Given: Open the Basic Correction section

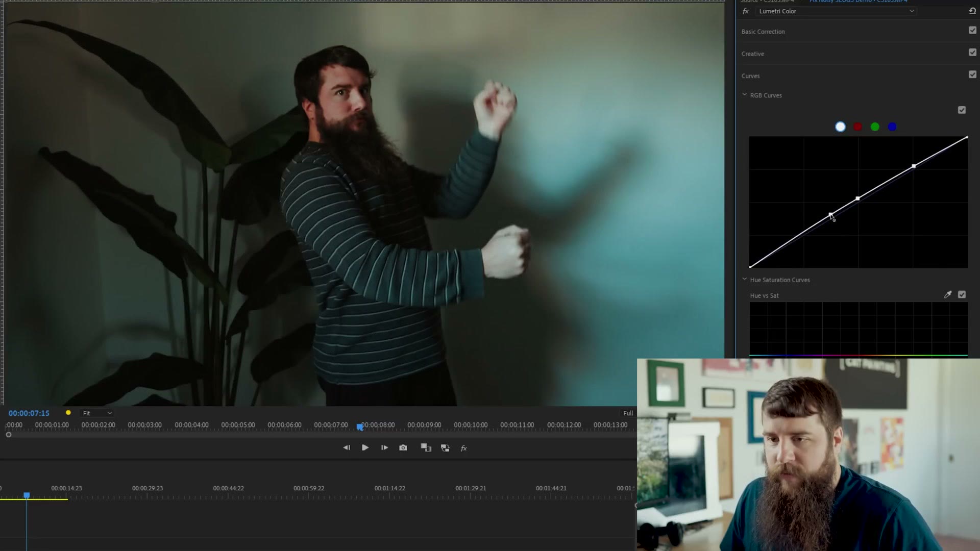Looking at the screenshot, I should (x=763, y=32).
